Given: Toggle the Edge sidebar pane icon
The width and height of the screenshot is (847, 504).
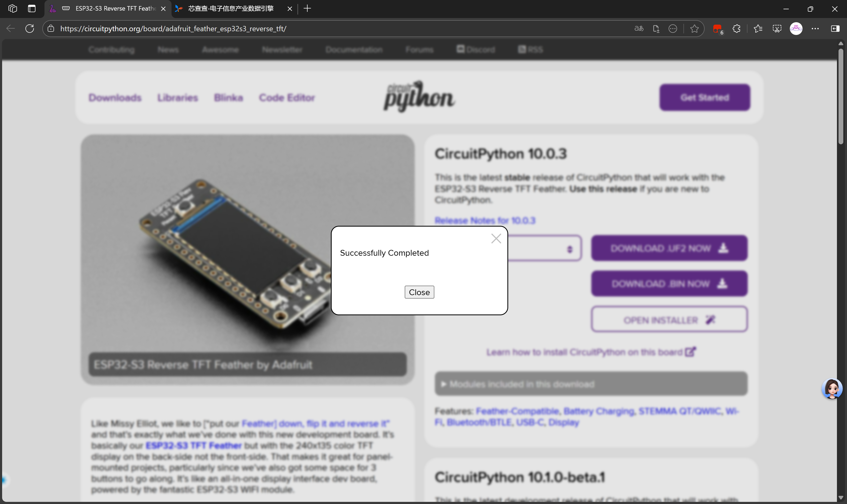Looking at the screenshot, I should (x=835, y=29).
